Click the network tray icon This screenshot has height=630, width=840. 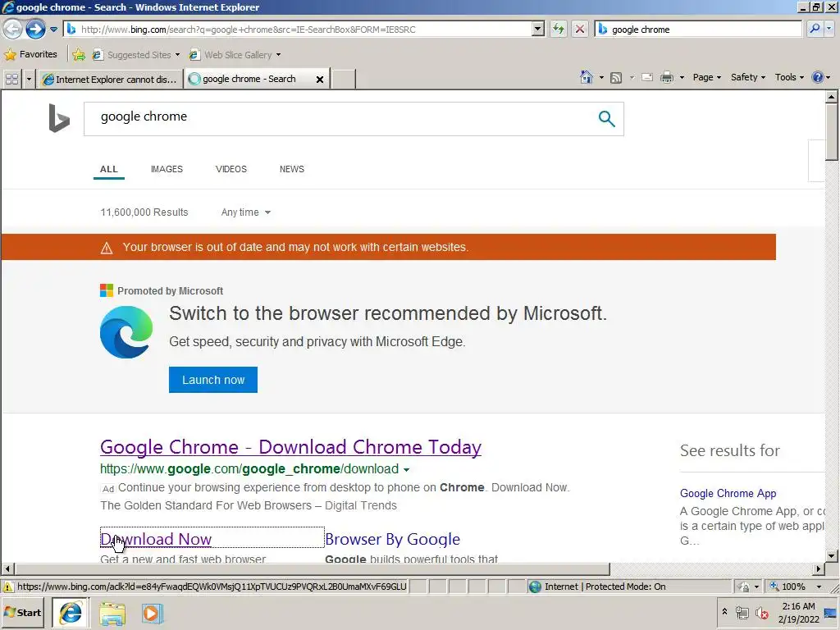[742, 613]
